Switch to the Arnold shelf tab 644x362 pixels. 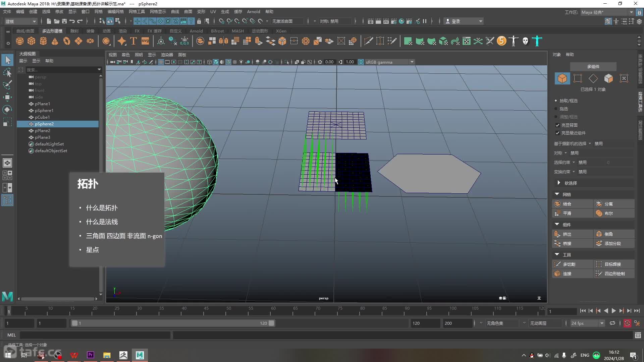click(196, 31)
